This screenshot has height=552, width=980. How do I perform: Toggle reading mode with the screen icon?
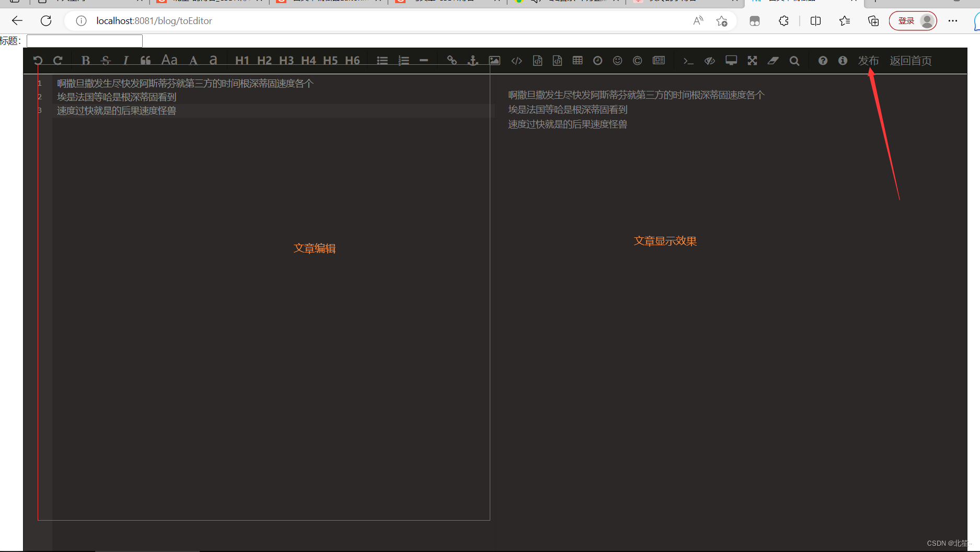731,60
